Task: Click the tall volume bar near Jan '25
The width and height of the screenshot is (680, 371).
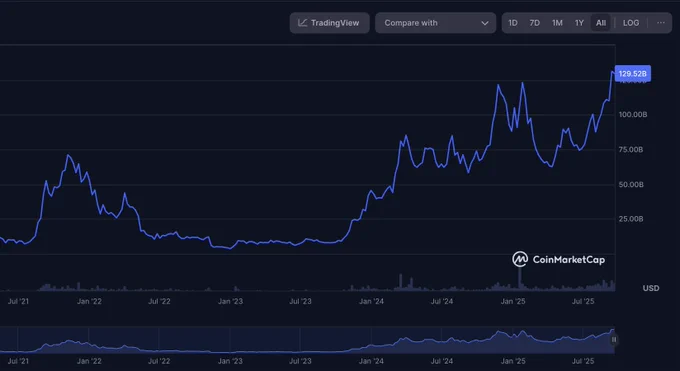Action: (x=520, y=279)
